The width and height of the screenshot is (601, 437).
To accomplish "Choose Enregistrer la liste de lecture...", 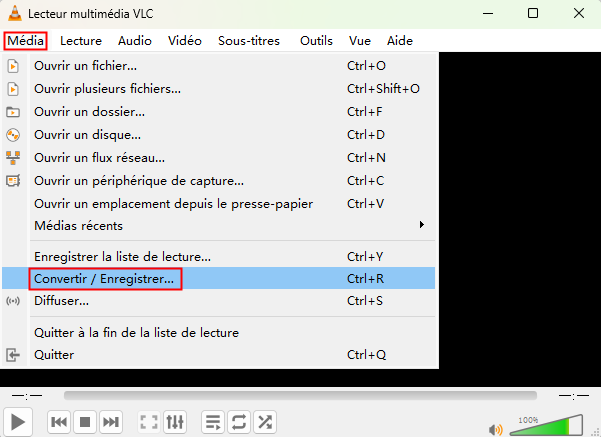I will point(218,256).
